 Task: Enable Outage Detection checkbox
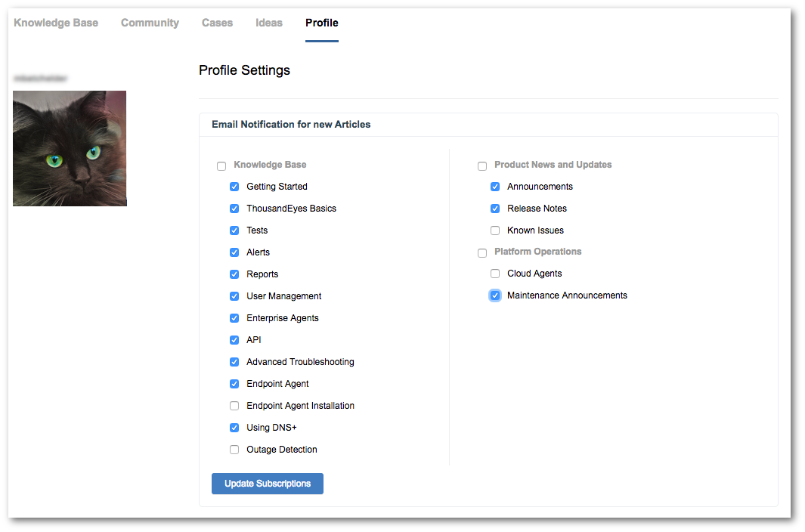point(234,450)
